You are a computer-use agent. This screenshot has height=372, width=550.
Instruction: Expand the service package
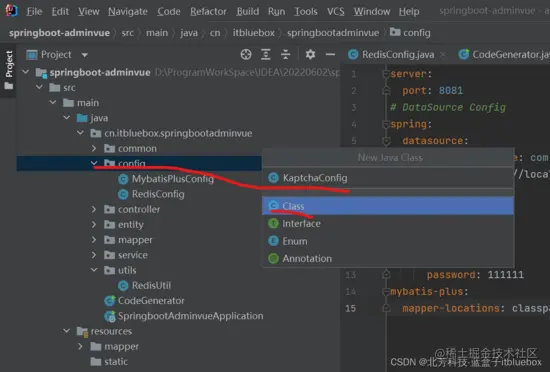[x=94, y=255]
